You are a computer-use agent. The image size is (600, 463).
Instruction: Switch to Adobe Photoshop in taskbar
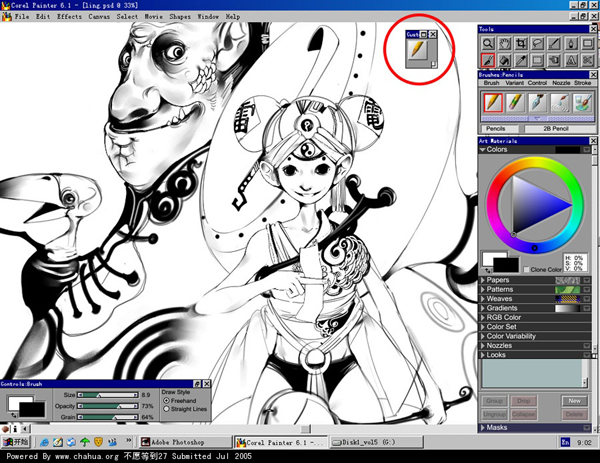click(185, 442)
